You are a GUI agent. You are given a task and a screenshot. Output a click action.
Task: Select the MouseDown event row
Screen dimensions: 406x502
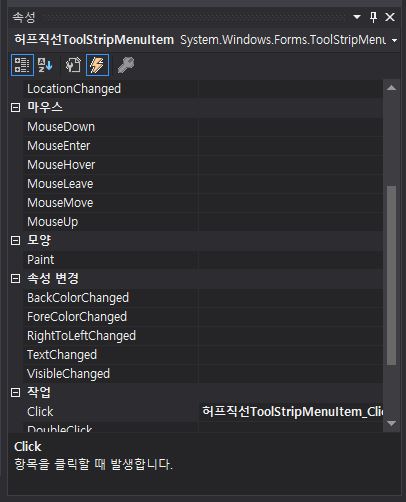pos(203,127)
